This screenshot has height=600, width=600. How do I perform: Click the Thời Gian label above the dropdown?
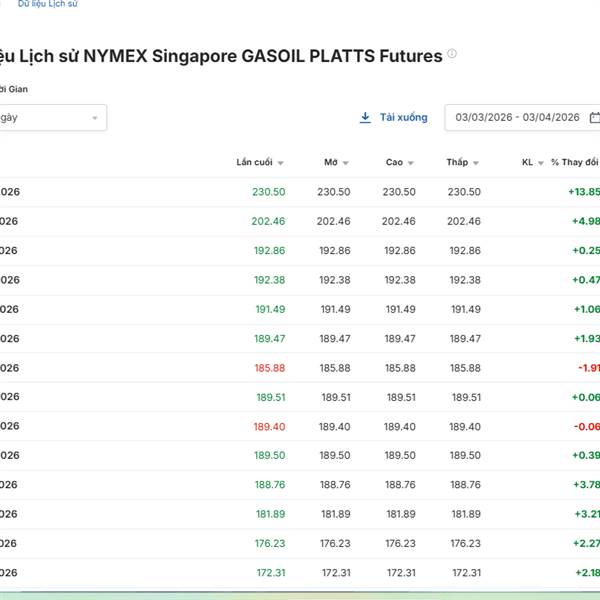click(14, 89)
